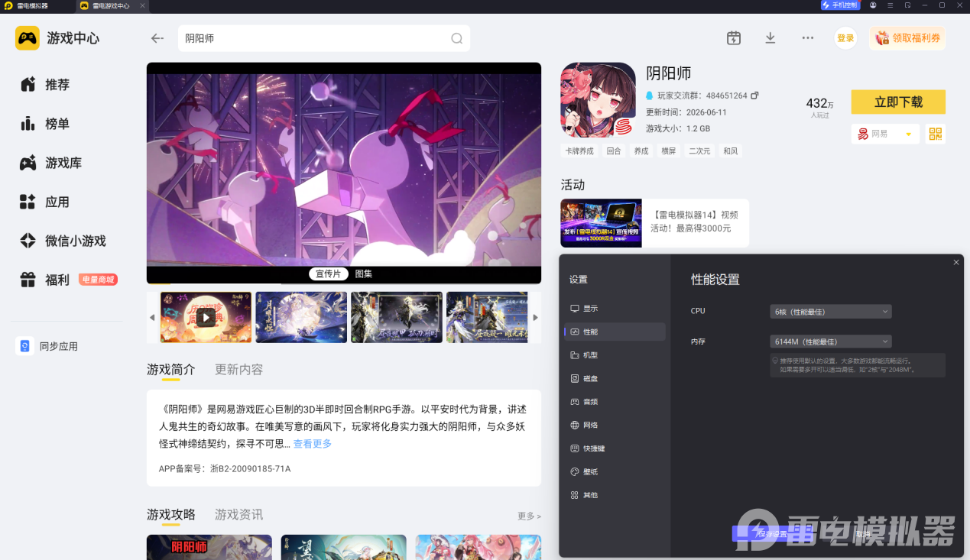Open the three-dots more options menu

(808, 38)
